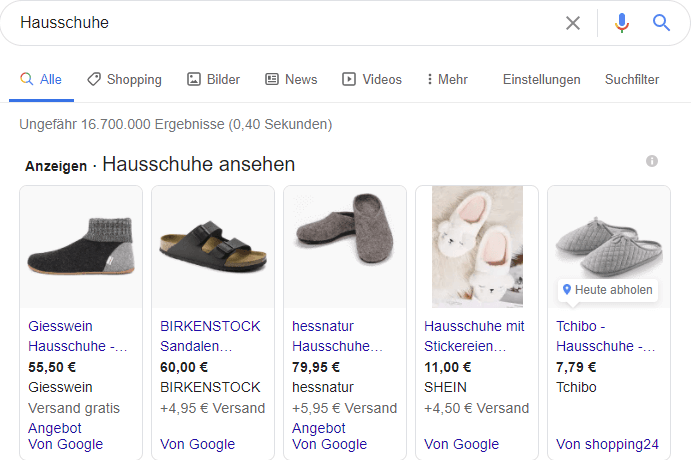Open Einstellungen dropdown
The height and width of the screenshot is (460, 691).
542,80
